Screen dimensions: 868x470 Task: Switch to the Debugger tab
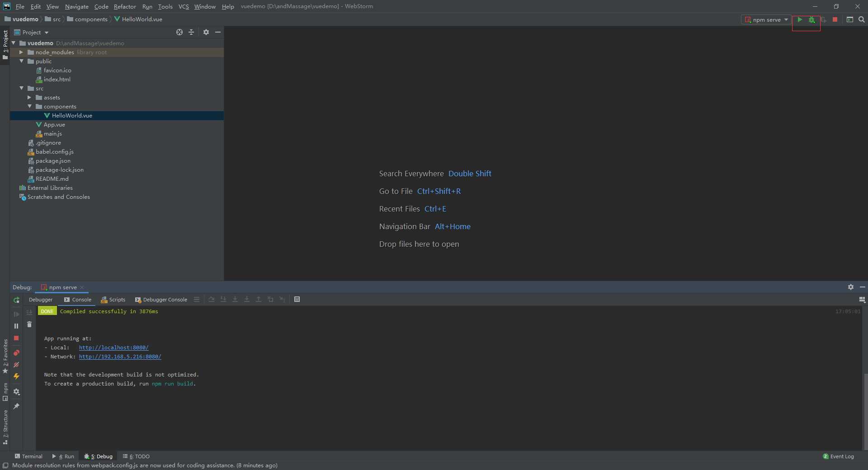pyautogui.click(x=41, y=300)
